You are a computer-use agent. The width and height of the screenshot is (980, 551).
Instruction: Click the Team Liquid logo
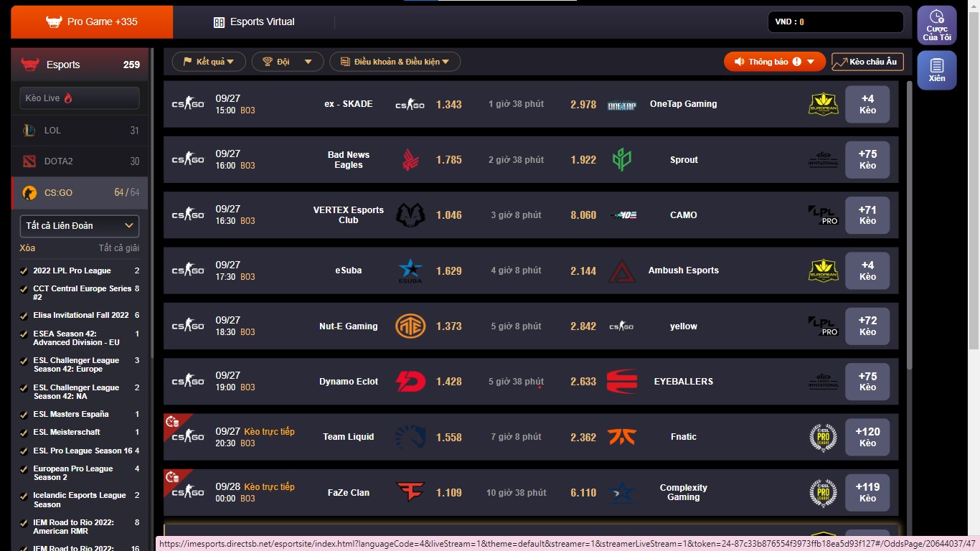410,437
